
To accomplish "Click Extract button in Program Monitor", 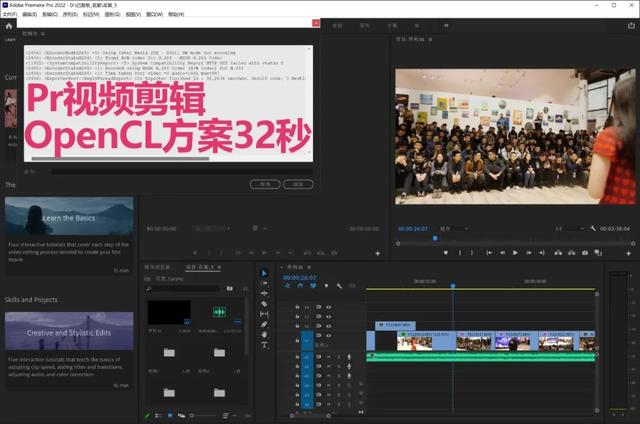I will tap(571, 253).
